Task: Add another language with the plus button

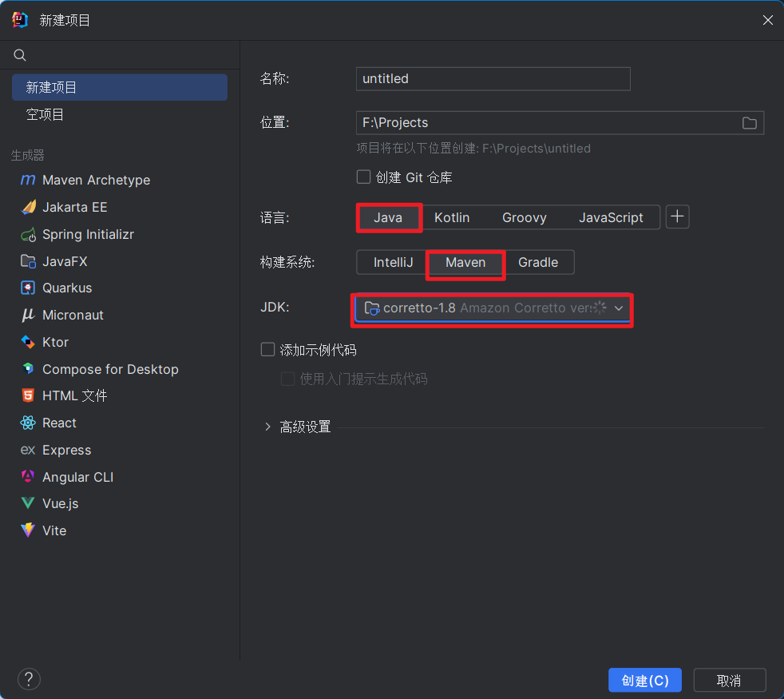Action: tap(678, 216)
